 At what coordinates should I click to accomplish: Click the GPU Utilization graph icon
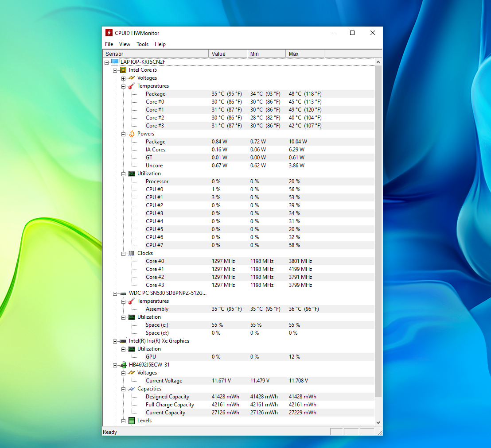(132, 349)
